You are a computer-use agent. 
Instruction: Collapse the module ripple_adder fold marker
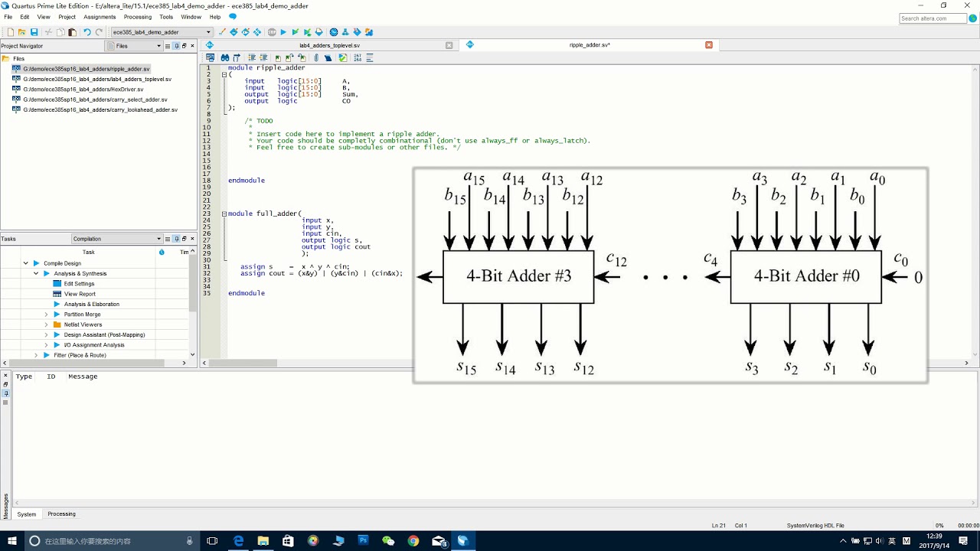point(224,74)
